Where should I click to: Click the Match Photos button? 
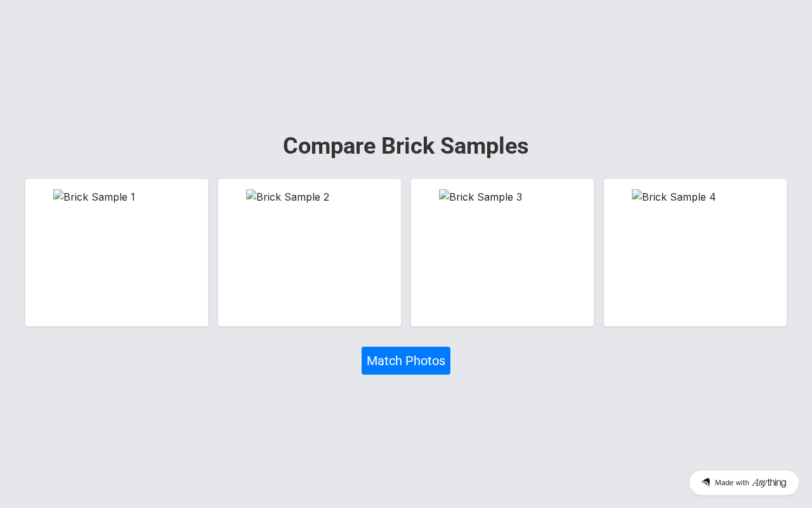pyautogui.click(x=406, y=361)
